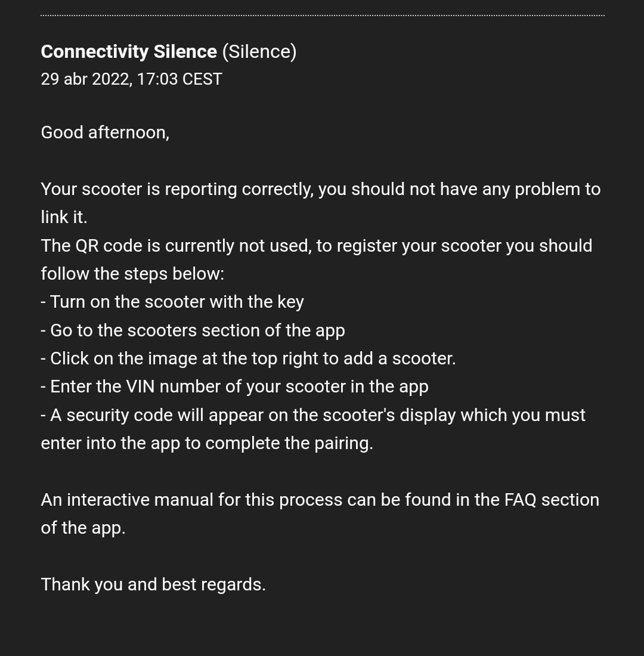The width and height of the screenshot is (644, 656).
Task: Click the line 'The QR code is currently not used'
Action: click(x=316, y=246)
